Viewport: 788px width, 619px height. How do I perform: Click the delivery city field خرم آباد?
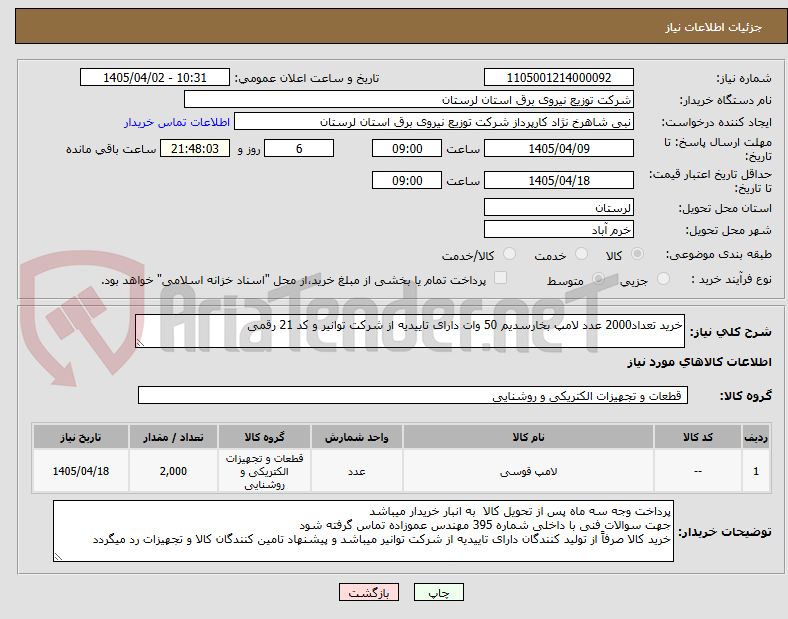point(559,230)
